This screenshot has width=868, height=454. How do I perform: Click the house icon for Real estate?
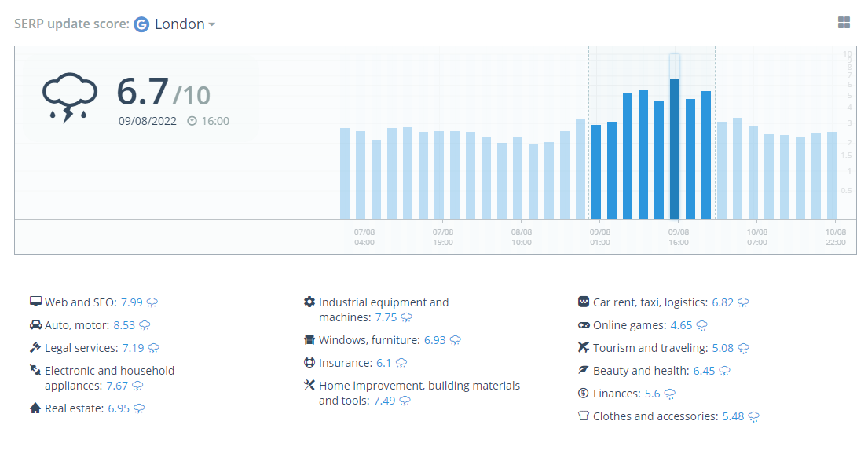(x=35, y=408)
